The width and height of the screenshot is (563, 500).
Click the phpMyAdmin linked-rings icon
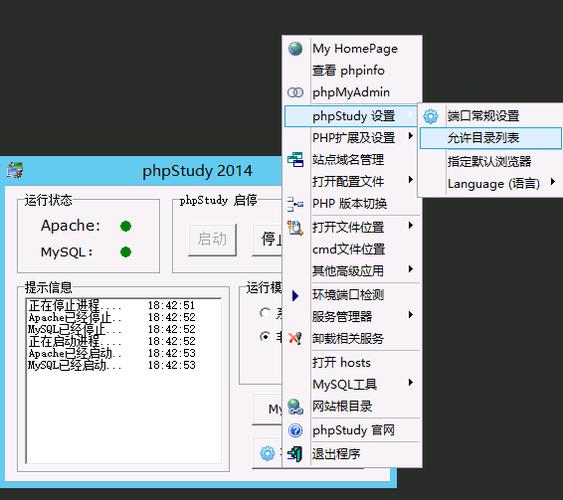pyautogui.click(x=295, y=93)
